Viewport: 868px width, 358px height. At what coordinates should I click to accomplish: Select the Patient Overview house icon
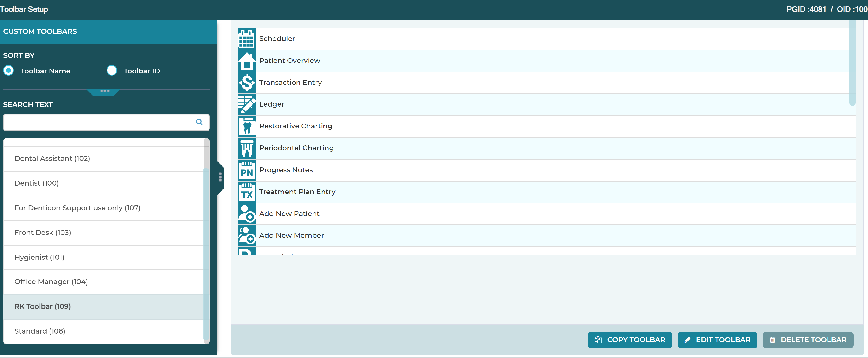[x=247, y=61]
